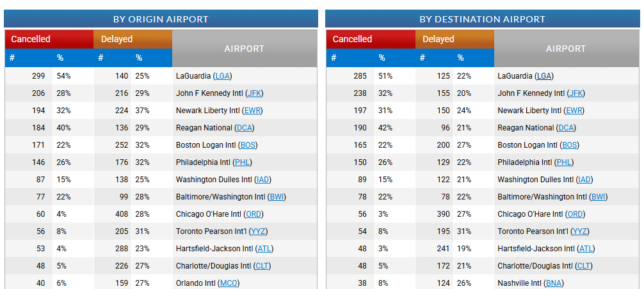The height and width of the screenshot is (289, 644).
Task: Click ORD link in destination table
Action: 575,214
